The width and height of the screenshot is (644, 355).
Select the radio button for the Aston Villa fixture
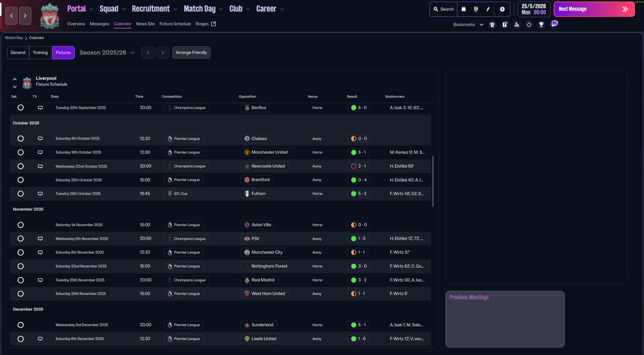pyautogui.click(x=21, y=225)
